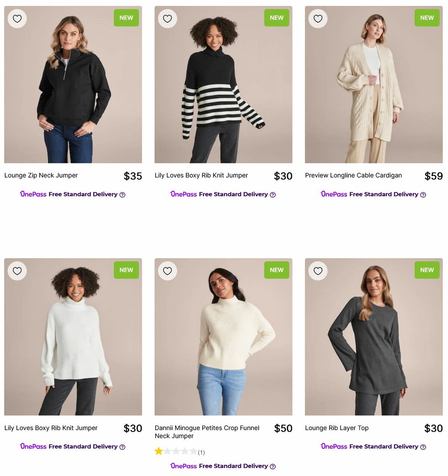Click the heart icon on Dannii Minogue jumper
The image size is (448, 476).
(167, 271)
